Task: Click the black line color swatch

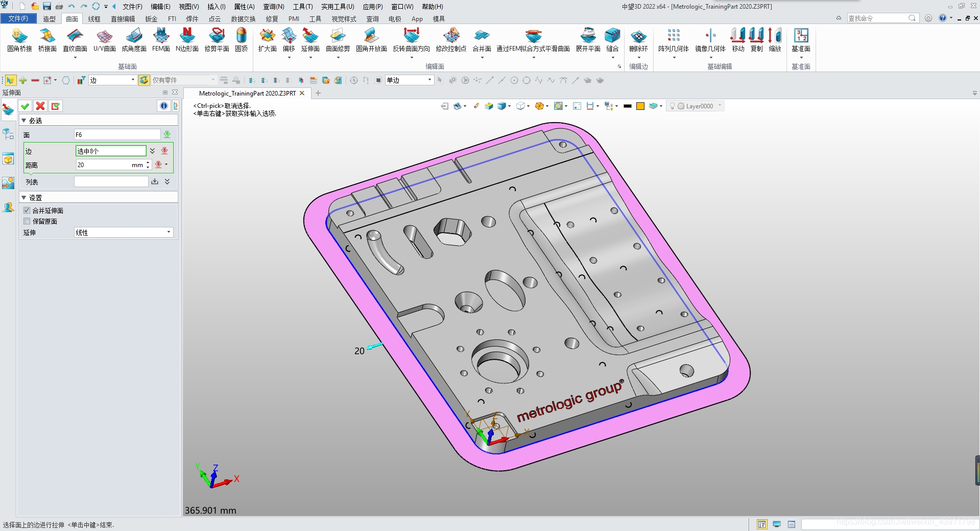Action: 628,106
